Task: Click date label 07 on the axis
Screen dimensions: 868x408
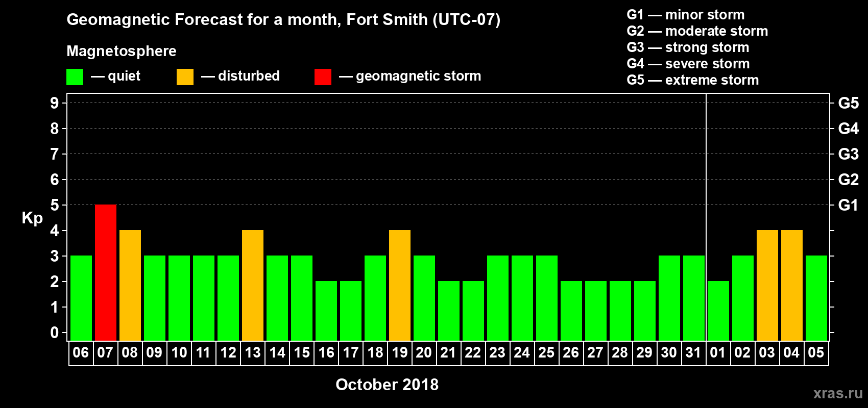Action: (105, 352)
